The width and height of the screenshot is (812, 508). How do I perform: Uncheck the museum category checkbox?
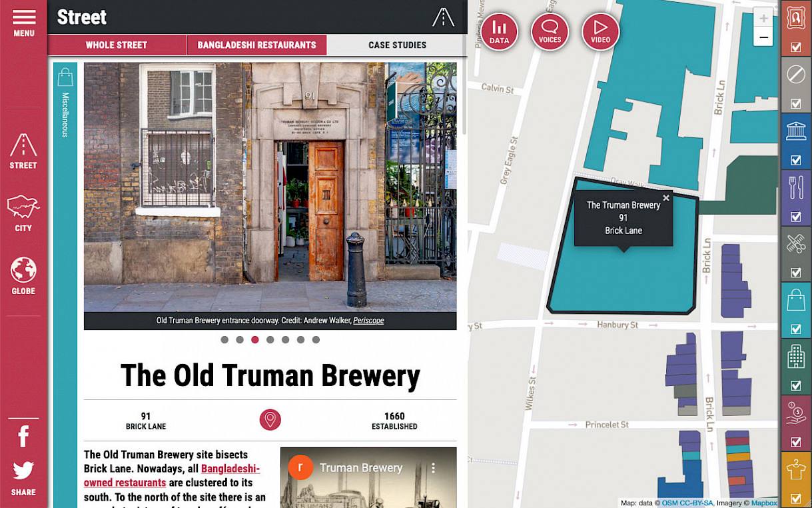coord(795,160)
